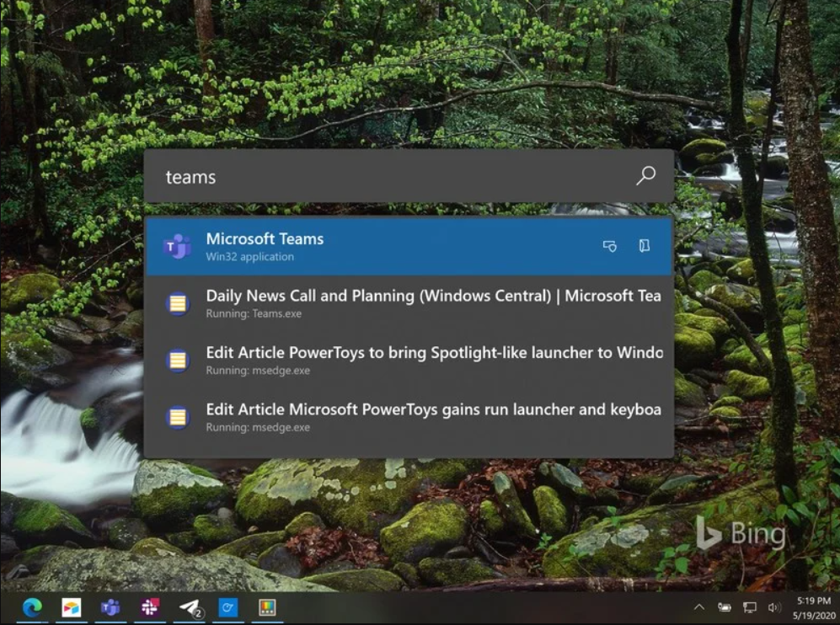Viewport: 840px width, 625px height.
Task: Select the Daily News Call and Planning result
Action: point(409,304)
